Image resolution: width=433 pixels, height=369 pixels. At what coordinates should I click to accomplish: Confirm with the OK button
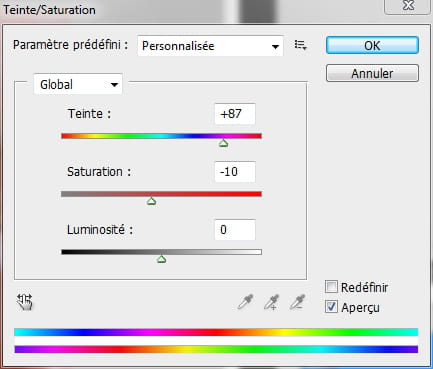(372, 45)
